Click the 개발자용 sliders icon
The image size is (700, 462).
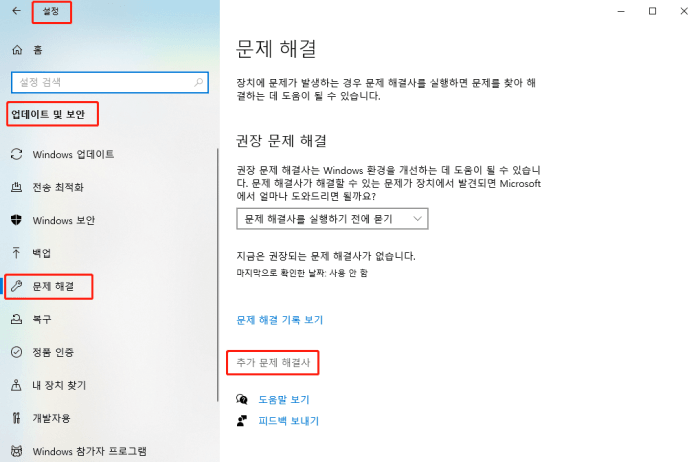16,418
